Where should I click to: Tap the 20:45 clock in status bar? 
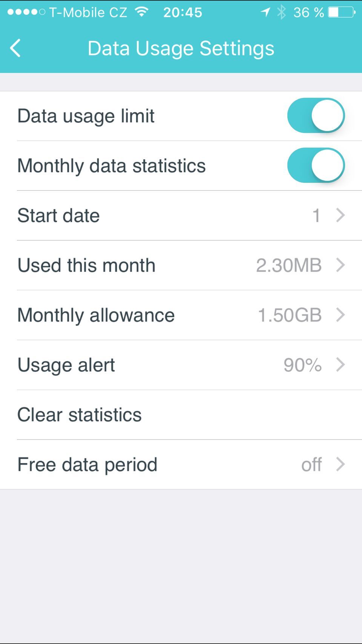183,12
